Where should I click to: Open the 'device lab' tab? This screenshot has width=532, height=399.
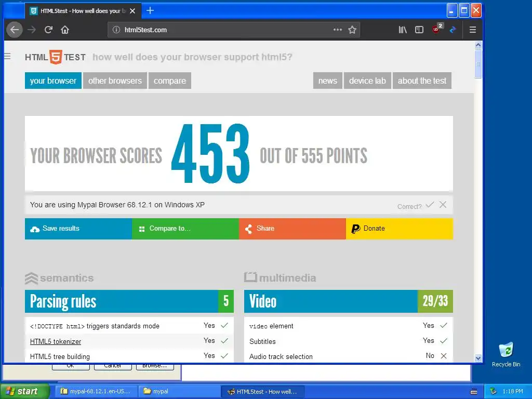point(367,81)
